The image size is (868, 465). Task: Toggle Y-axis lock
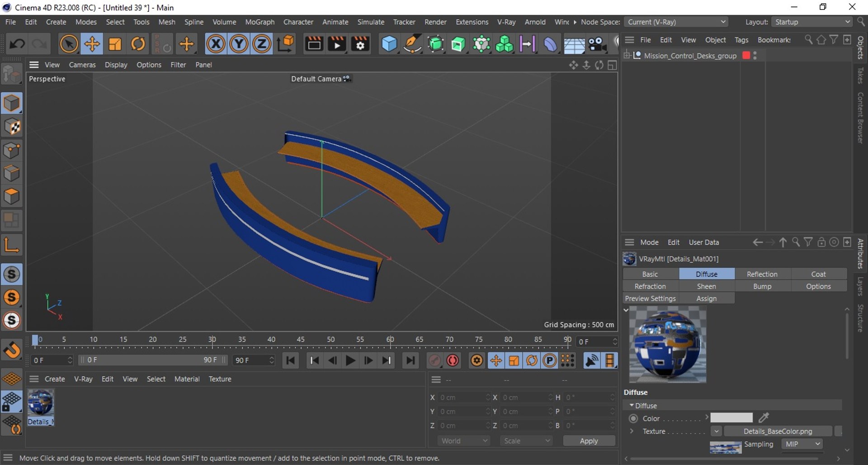pyautogui.click(x=239, y=44)
